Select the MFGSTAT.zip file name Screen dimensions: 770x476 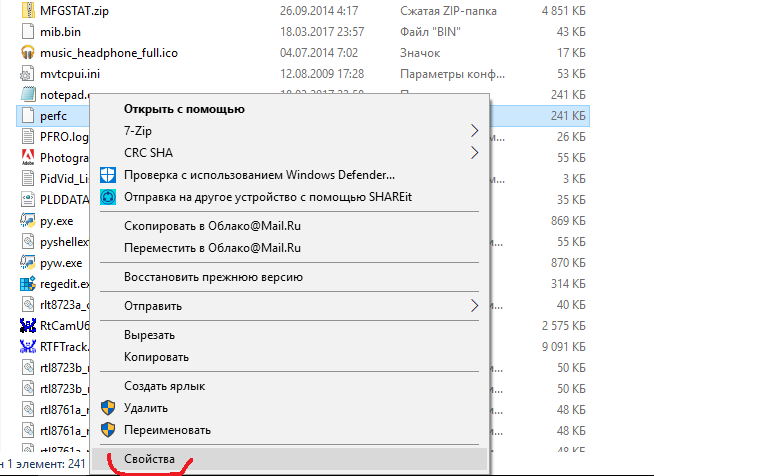[x=74, y=11]
